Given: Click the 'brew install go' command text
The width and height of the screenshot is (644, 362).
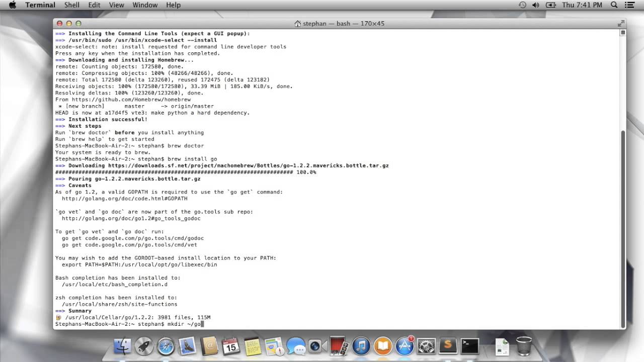Looking at the screenshot, I should (192, 159).
